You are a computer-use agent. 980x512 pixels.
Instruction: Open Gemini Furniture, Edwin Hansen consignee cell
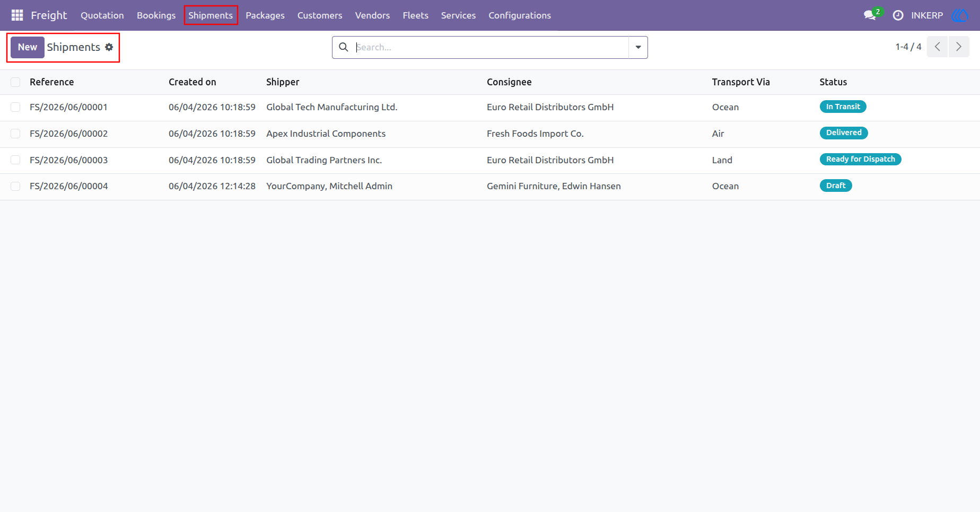tap(554, 186)
